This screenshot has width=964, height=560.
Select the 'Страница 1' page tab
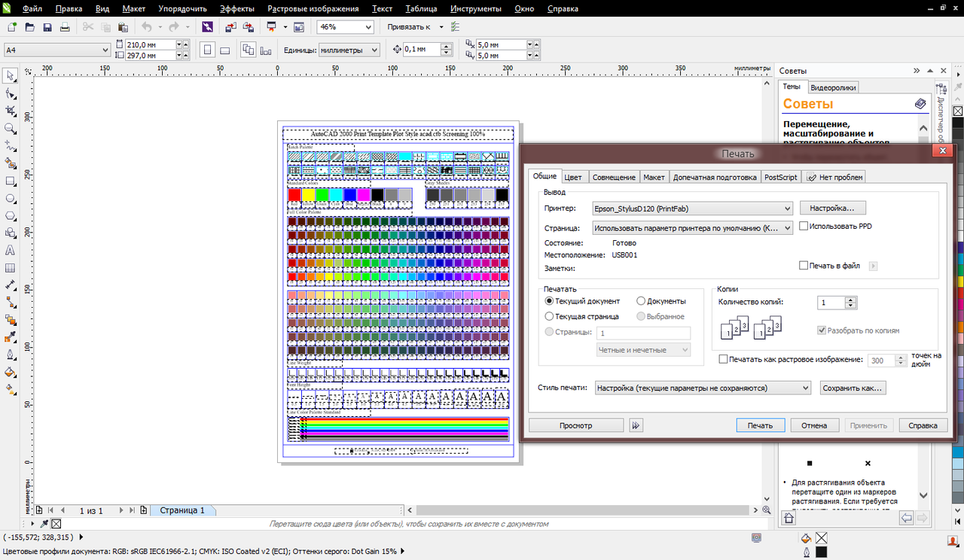[x=182, y=510]
